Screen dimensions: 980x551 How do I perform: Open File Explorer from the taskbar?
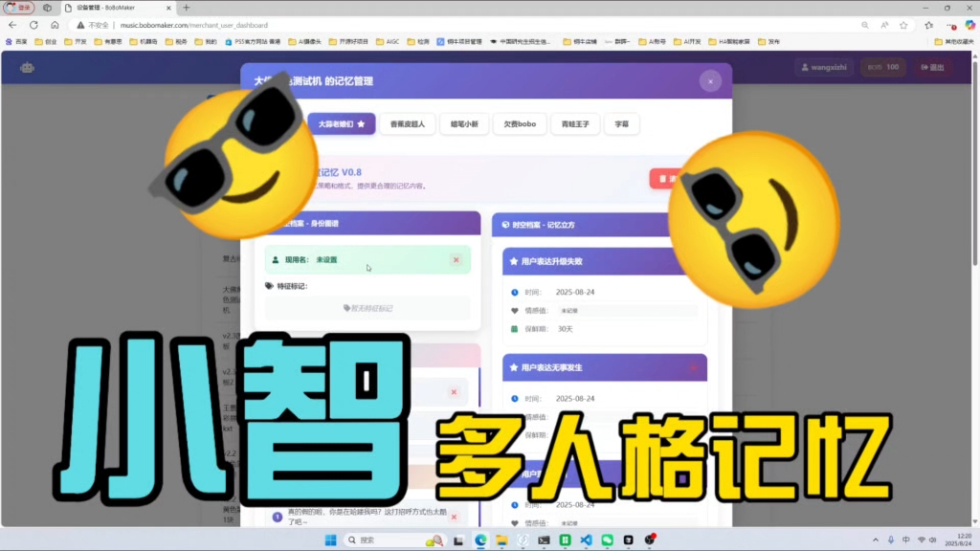click(501, 540)
